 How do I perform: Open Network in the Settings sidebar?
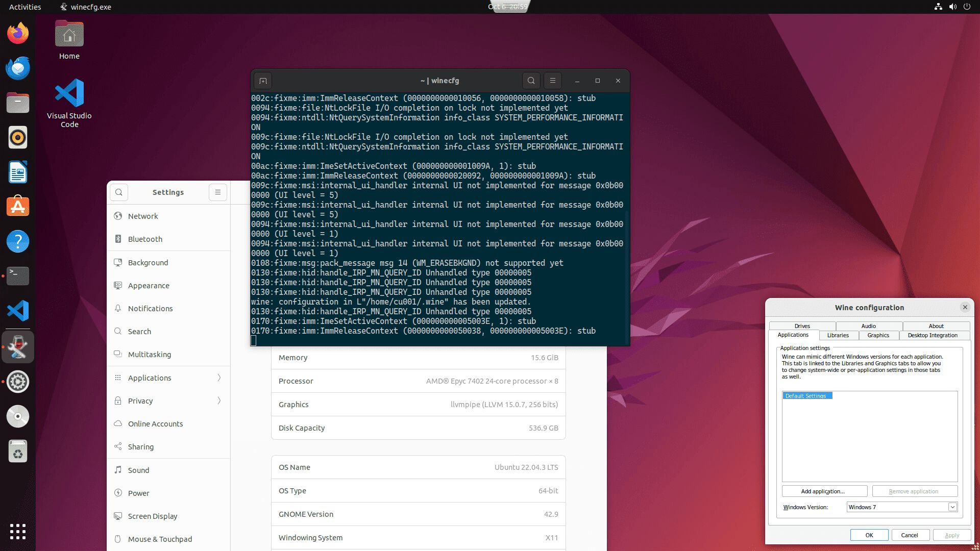point(168,216)
